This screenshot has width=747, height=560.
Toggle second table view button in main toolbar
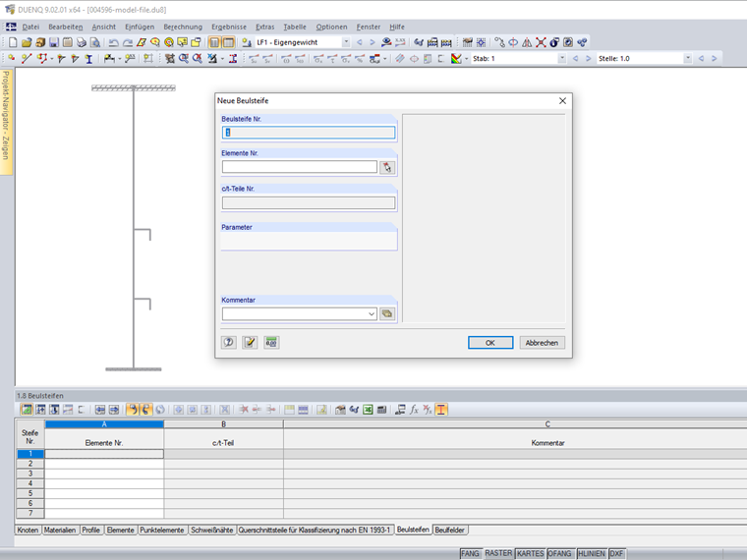point(228,42)
